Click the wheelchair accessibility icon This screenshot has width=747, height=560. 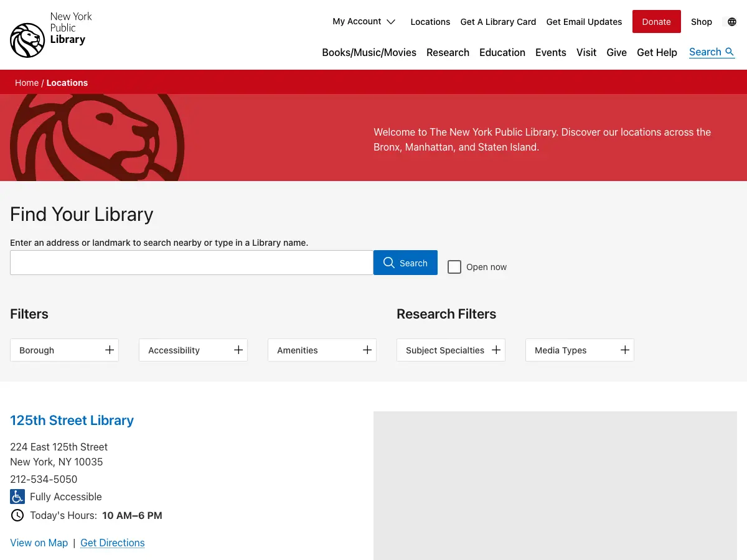(17, 497)
